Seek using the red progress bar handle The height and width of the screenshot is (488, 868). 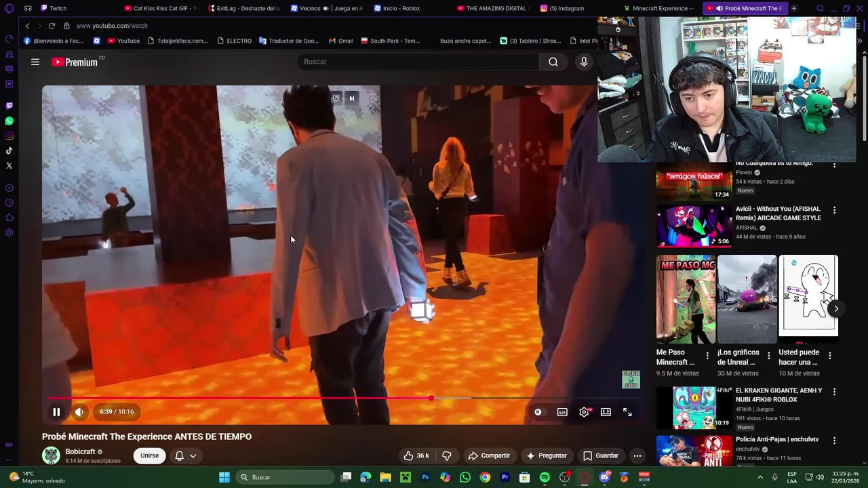point(431,398)
